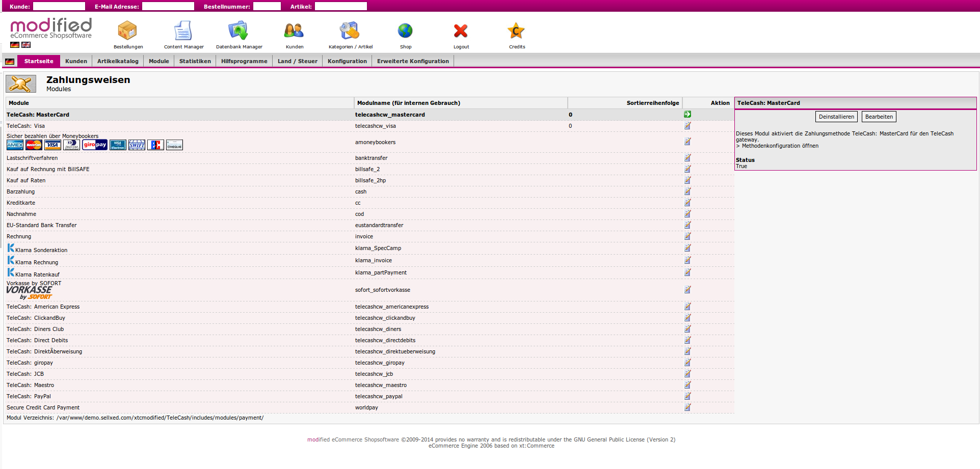Viewport: 980px width, 469px height.
Task: Open the Erweiterte Konfiguration menu
Action: pyautogui.click(x=413, y=61)
